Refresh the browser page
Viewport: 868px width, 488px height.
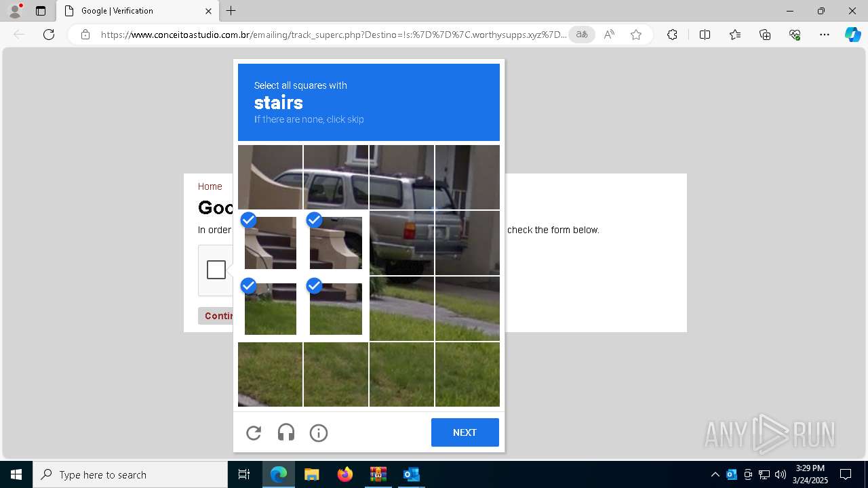pyautogui.click(x=49, y=35)
